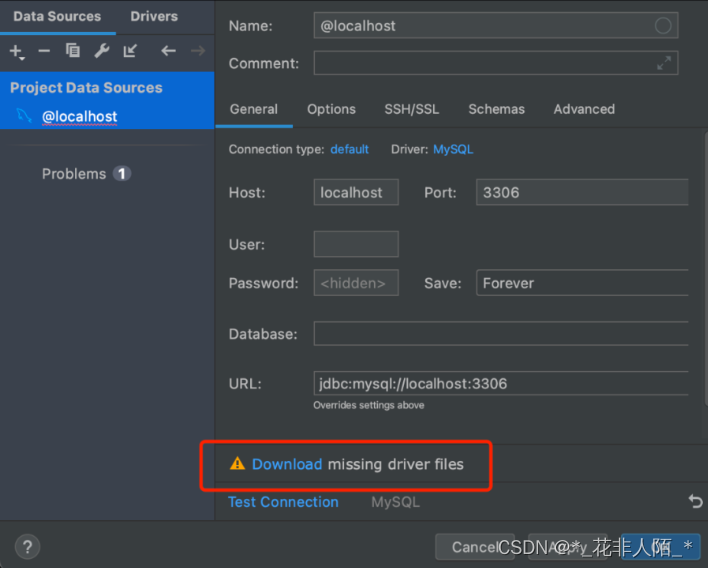Open the Save Forever dropdown

pyautogui.click(x=582, y=283)
